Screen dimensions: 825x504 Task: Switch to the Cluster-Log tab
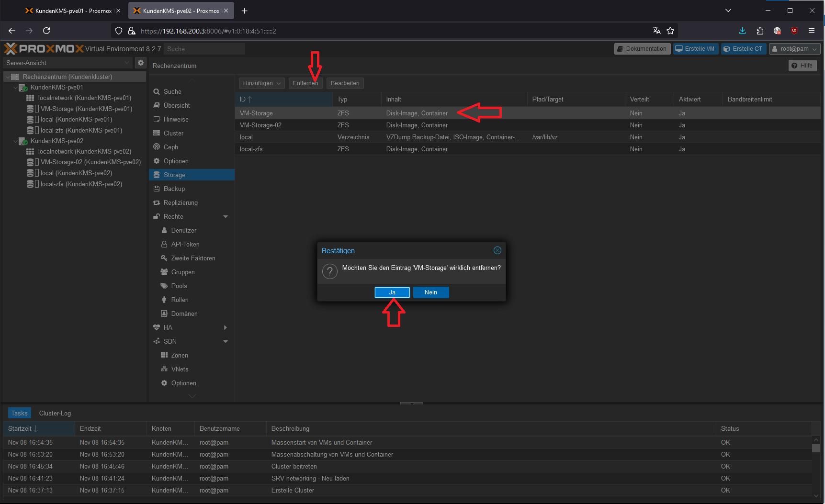55,413
